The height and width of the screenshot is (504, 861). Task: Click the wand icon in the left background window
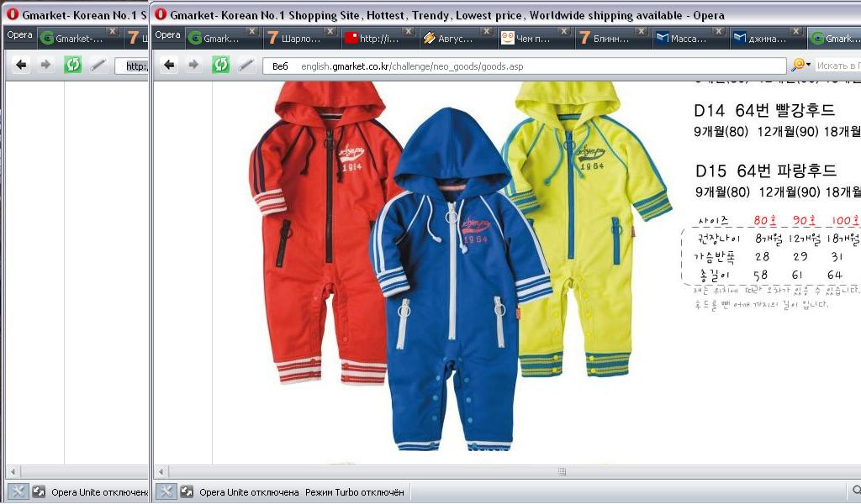(x=98, y=66)
